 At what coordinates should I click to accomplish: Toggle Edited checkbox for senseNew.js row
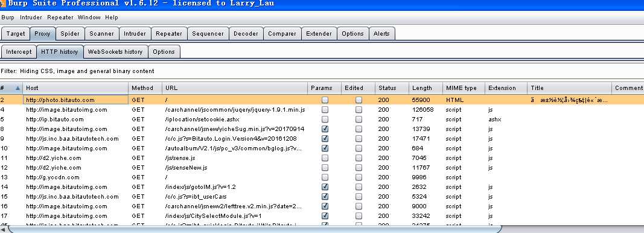359,168
